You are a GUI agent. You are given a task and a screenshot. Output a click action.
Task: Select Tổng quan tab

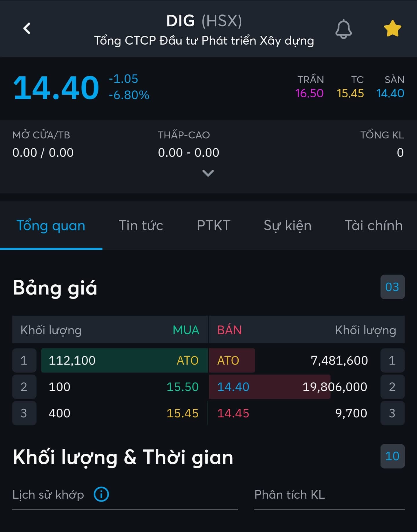(x=51, y=225)
